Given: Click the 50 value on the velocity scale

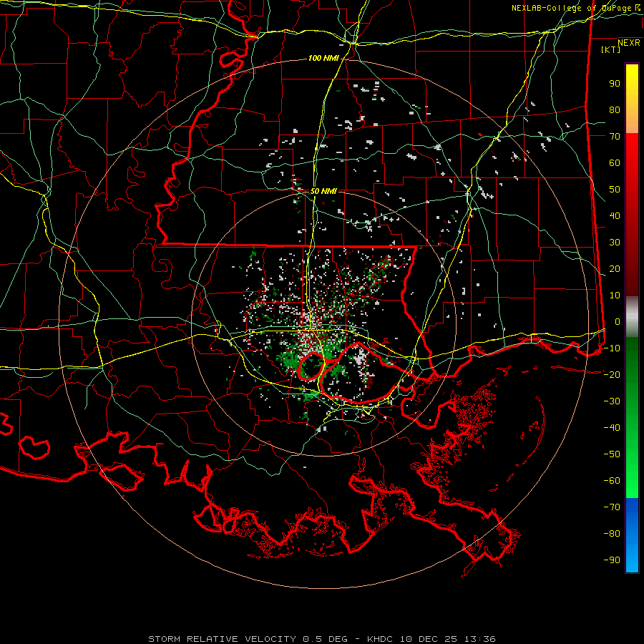Looking at the screenshot, I should click(x=615, y=190).
